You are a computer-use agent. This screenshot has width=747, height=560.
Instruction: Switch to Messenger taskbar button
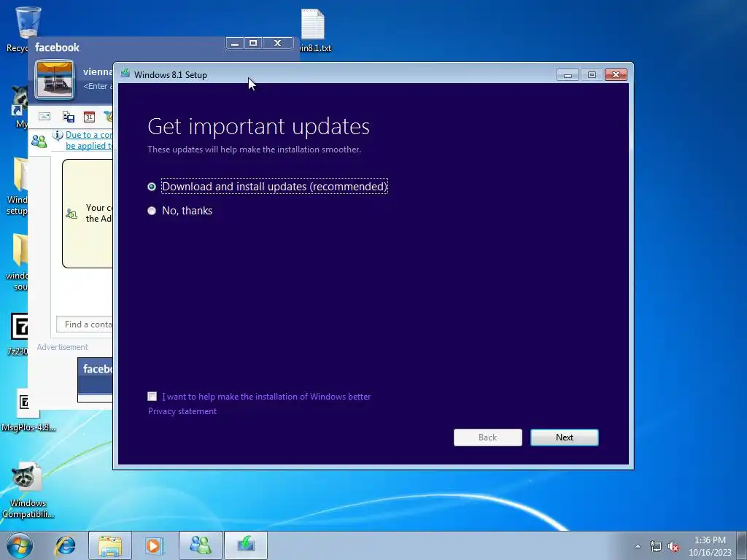pyautogui.click(x=200, y=545)
